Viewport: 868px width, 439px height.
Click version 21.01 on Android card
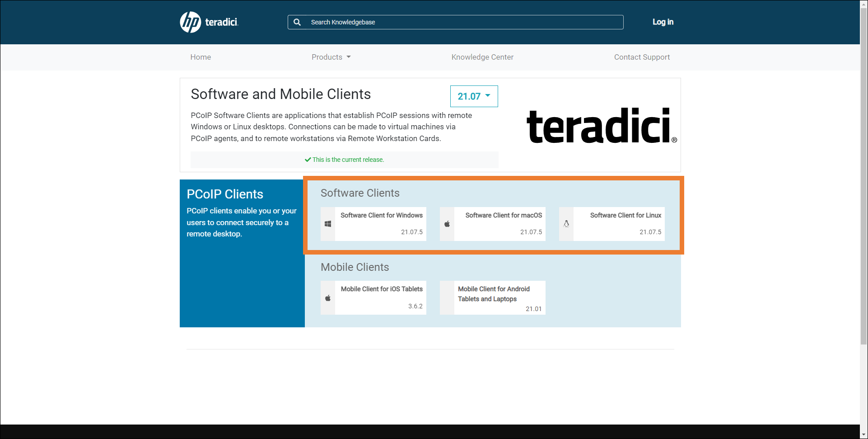pyautogui.click(x=533, y=309)
